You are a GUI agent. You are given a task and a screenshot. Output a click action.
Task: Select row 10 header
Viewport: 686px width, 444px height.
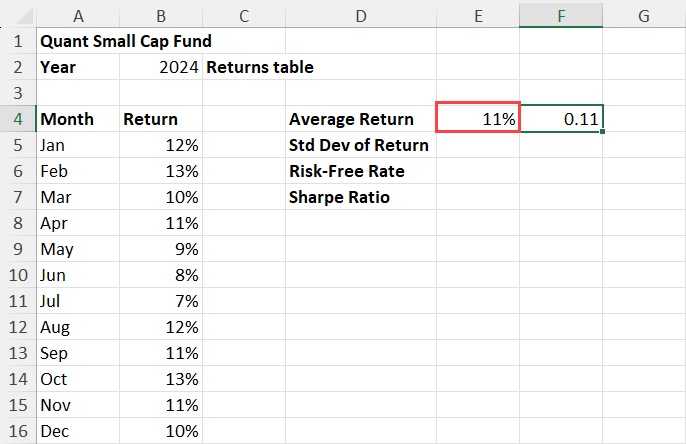[18, 275]
